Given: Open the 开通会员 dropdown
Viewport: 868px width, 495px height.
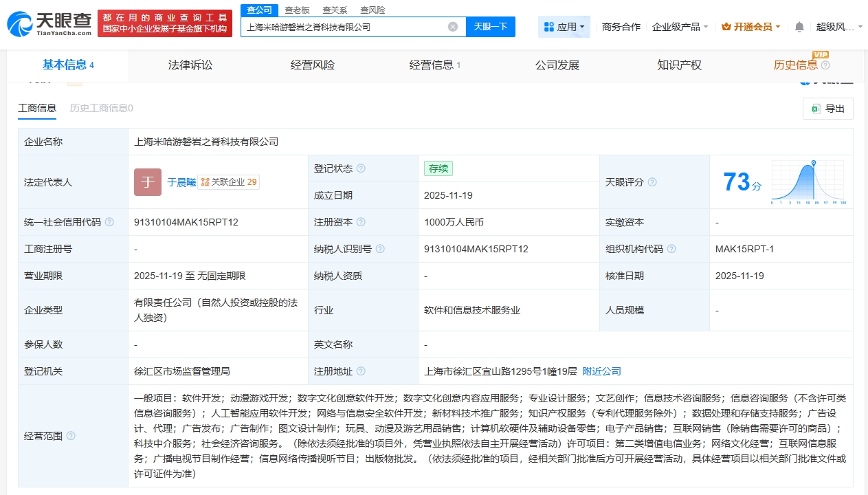Looking at the screenshot, I should [751, 27].
